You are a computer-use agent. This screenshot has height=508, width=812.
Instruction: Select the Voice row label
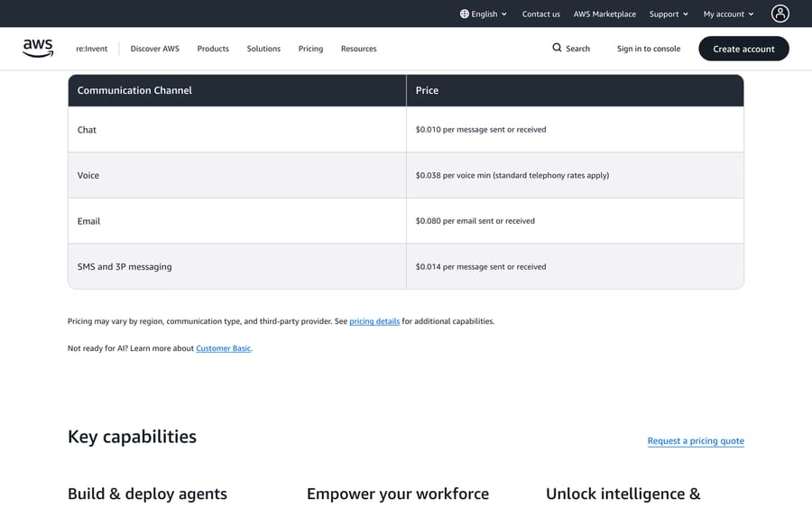88,176
